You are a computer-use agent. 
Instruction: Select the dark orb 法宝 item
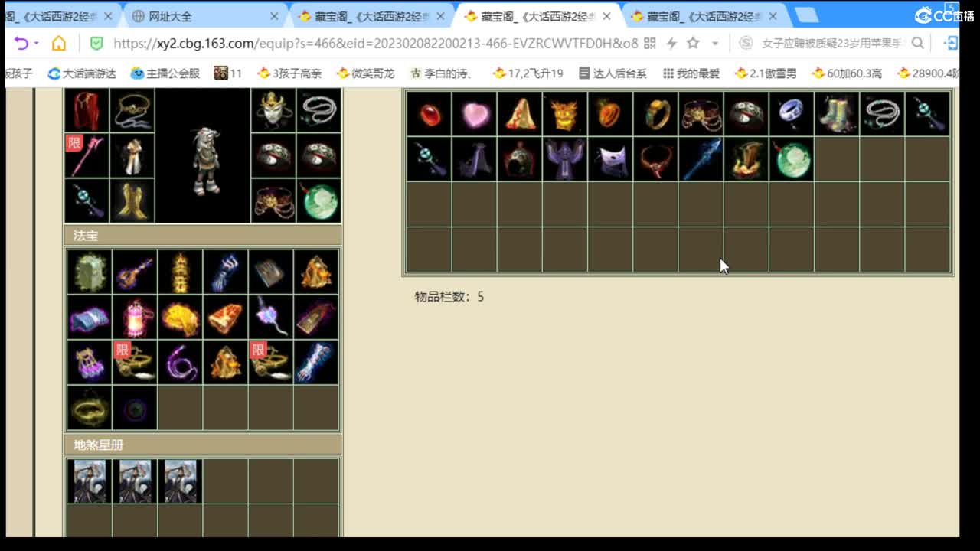135,408
